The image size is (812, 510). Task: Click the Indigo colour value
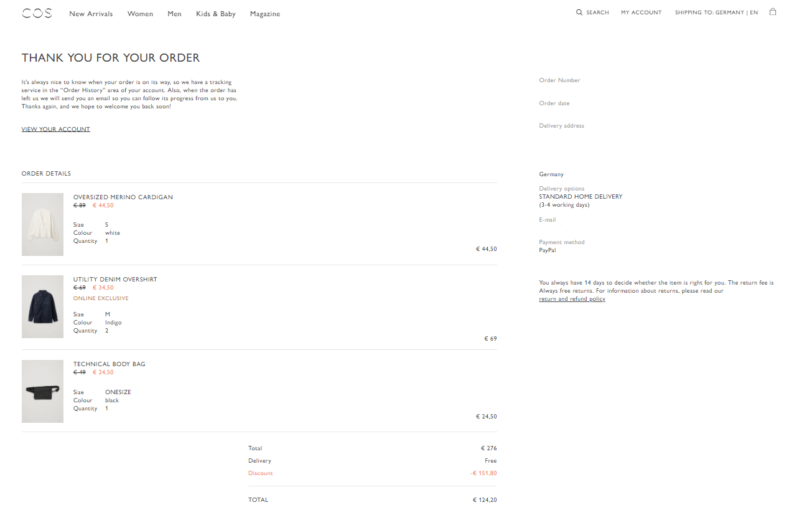(x=113, y=323)
